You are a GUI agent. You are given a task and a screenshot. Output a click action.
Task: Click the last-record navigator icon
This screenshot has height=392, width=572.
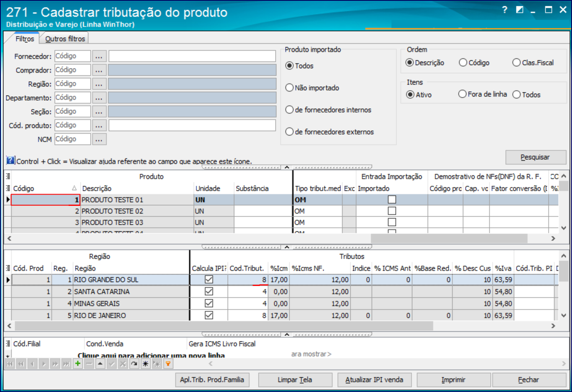pos(66,364)
